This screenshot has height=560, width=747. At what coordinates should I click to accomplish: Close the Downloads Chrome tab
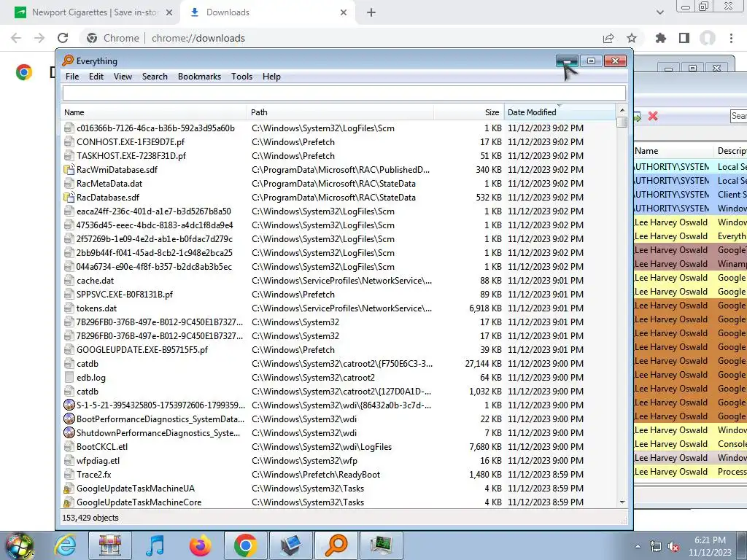pyautogui.click(x=344, y=13)
